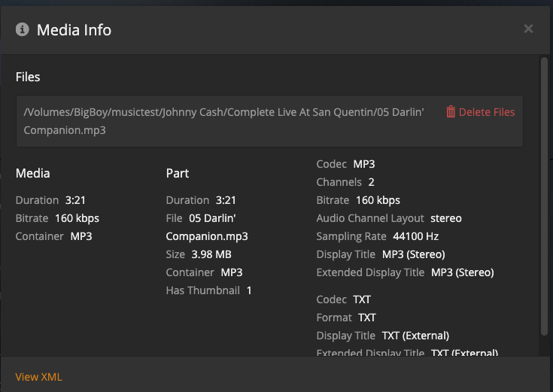553x392 pixels.
Task: Click the Bitrate 160 kbps under Media
Action: [x=77, y=218]
